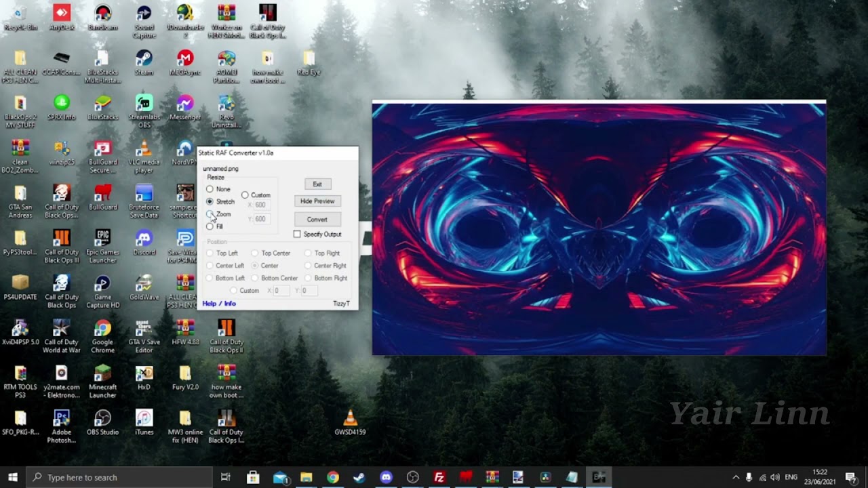Open the XviD4PSP 5.0 desktop icon
Viewport: 868px width, 488px height.
click(20, 333)
